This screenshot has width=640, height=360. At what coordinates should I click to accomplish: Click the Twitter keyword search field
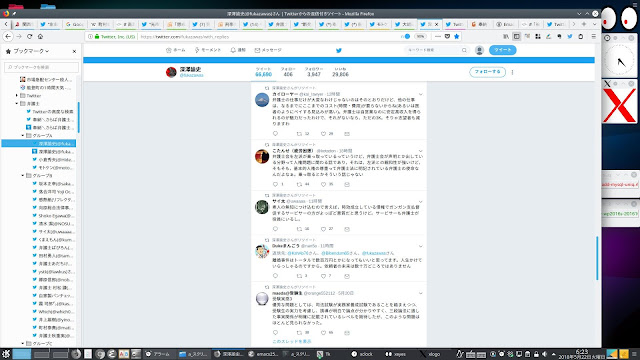(436, 50)
